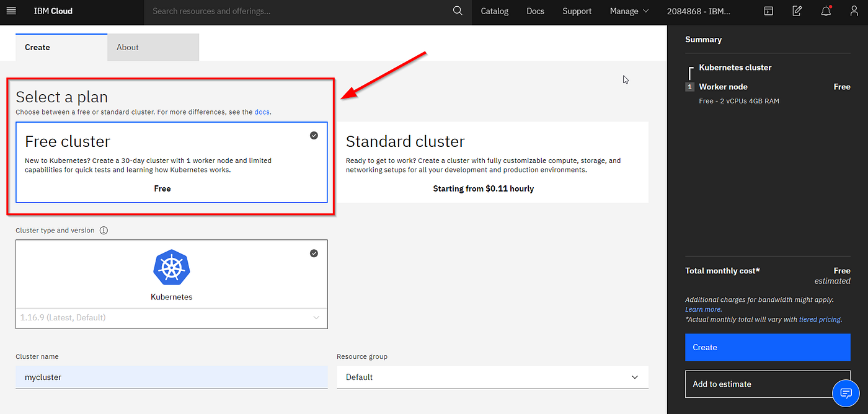Image resolution: width=868 pixels, height=414 pixels.
Task: Switch to the About tab
Action: coord(153,47)
